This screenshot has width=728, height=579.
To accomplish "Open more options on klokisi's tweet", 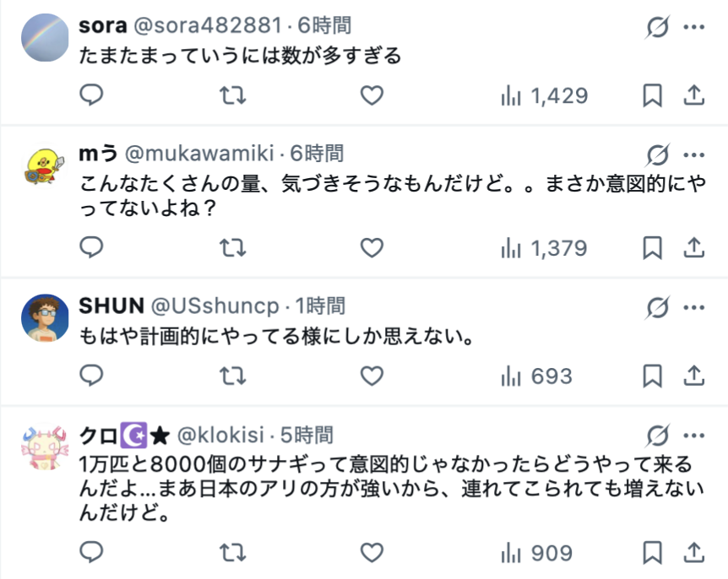I will pyautogui.click(x=693, y=436).
